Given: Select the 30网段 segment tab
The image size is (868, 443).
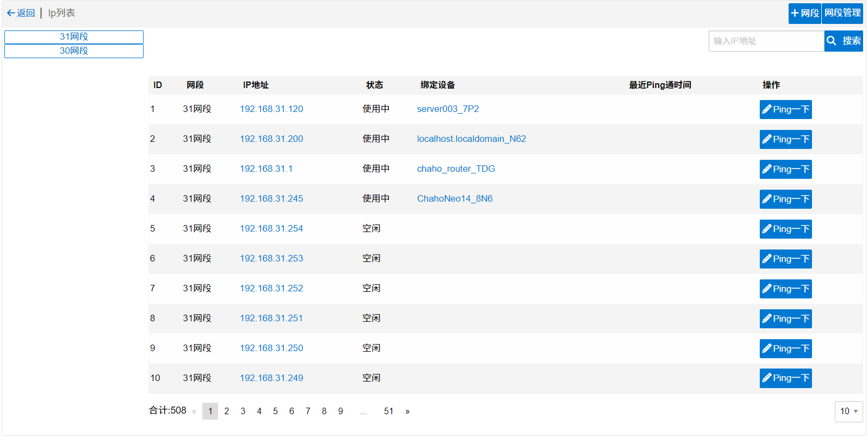Looking at the screenshot, I should pos(74,51).
